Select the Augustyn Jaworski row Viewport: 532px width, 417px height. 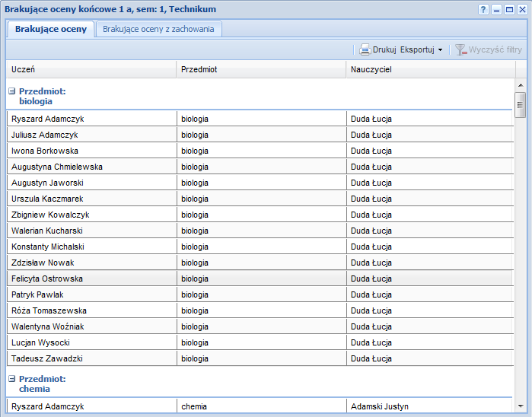(260, 183)
